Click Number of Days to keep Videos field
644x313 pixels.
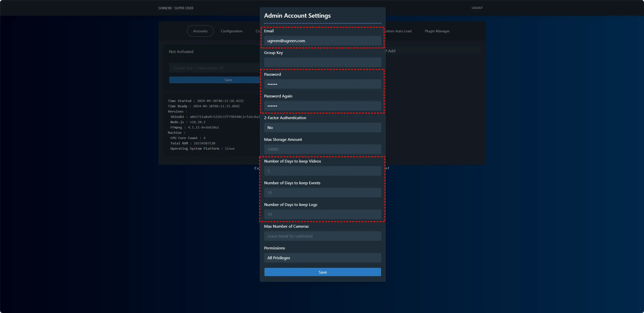point(322,171)
